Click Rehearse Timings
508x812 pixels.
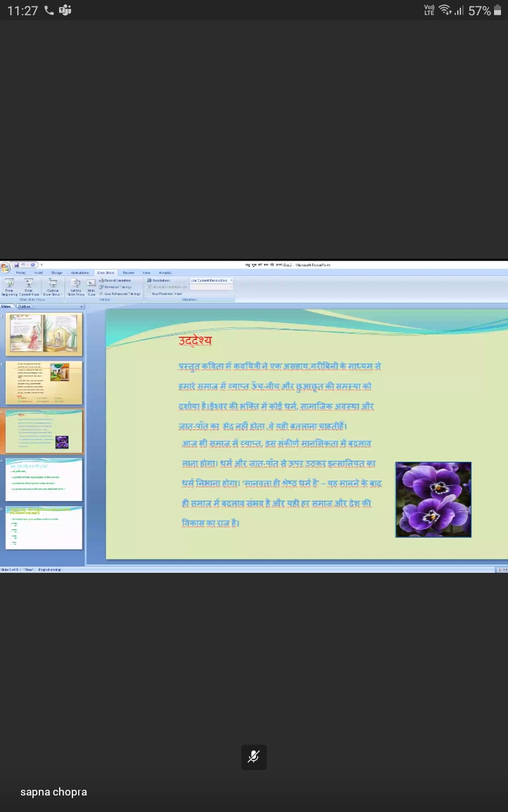click(116, 287)
